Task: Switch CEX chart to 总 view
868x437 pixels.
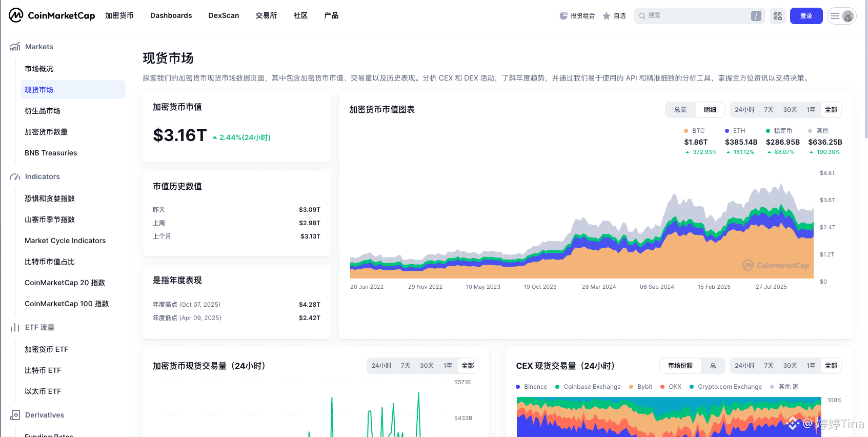Action: tap(713, 366)
